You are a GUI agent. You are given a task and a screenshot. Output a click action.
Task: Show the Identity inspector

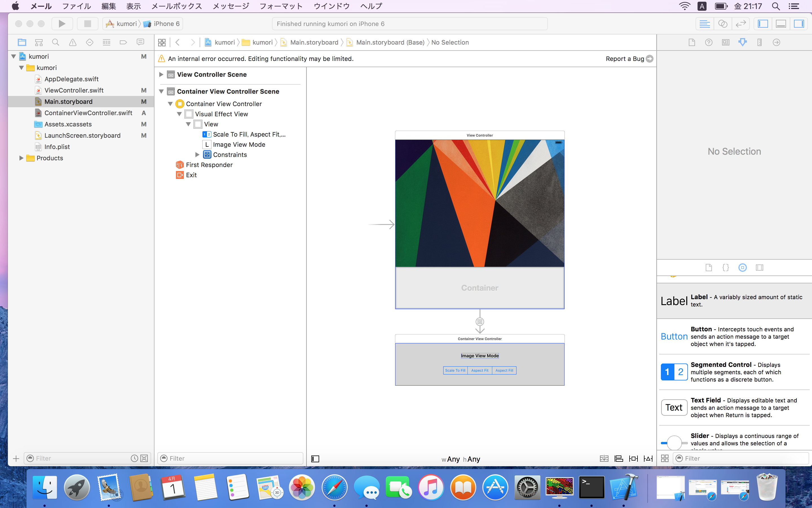coord(726,42)
